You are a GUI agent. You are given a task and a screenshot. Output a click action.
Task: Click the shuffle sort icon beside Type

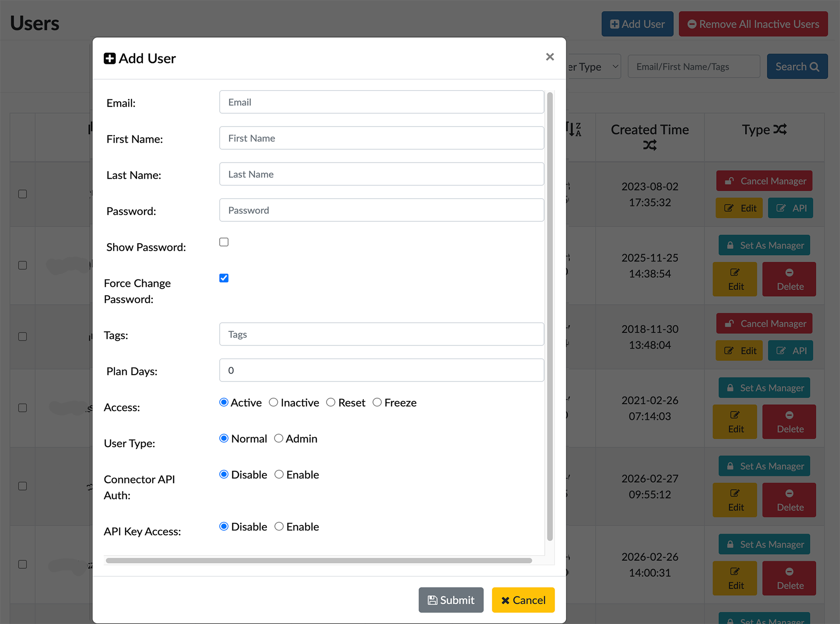point(780,130)
